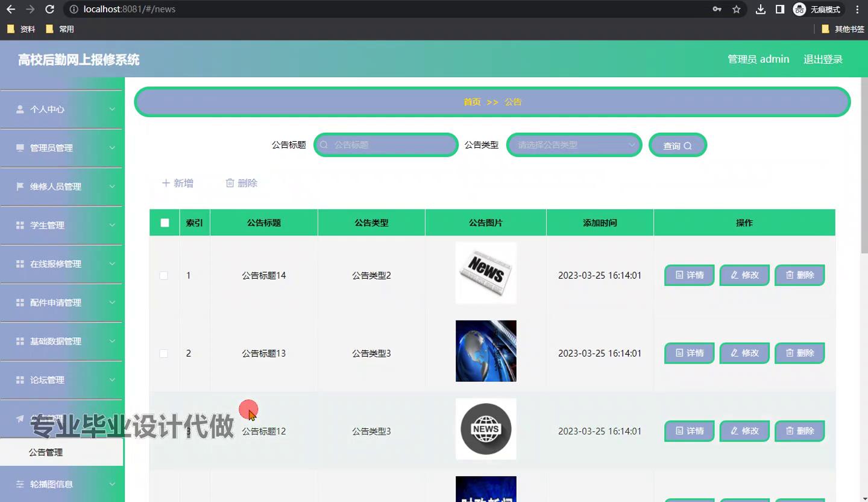Click the newspaper thumbnail of 公告标题14
The image size is (868, 502).
click(486, 273)
